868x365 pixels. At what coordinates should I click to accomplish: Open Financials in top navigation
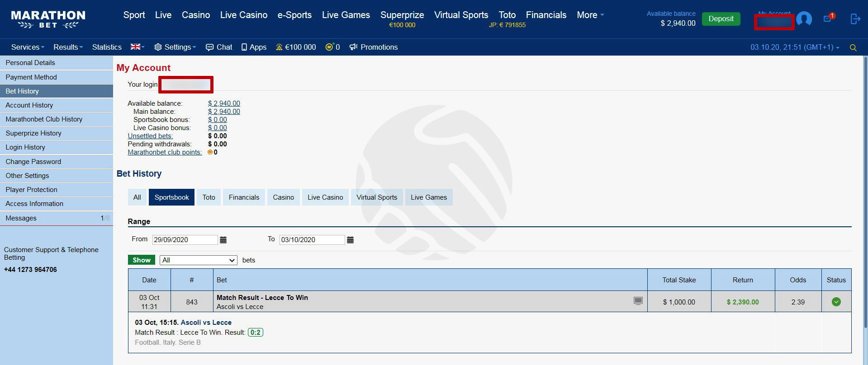[546, 15]
